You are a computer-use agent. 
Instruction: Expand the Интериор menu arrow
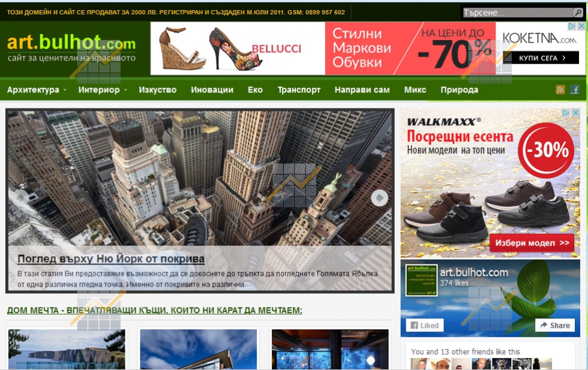125,90
